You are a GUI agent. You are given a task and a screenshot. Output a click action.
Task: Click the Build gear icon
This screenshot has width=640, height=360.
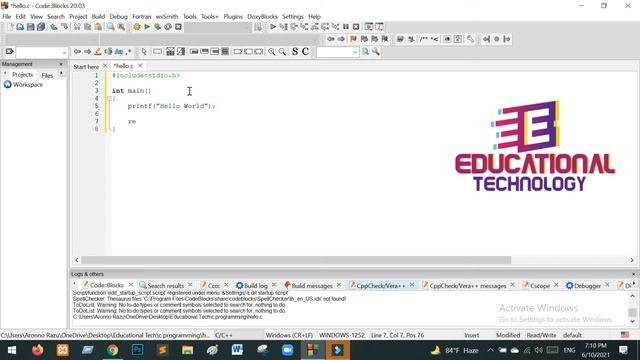tap(136, 27)
